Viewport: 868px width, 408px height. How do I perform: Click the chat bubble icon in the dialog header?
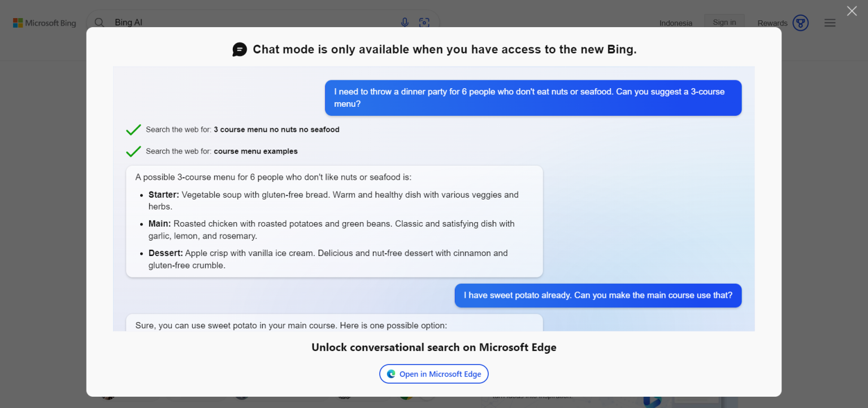pyautogui.click(x=240, y=49)
